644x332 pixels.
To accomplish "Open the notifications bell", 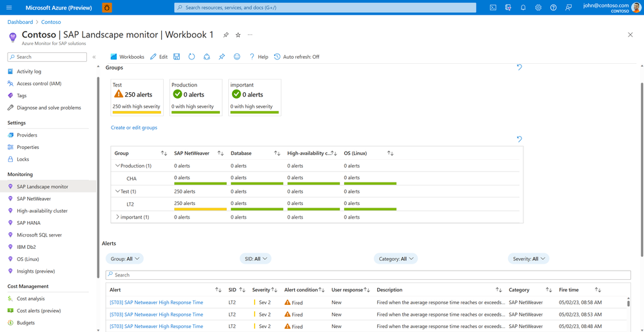I will tap(523, 7).
